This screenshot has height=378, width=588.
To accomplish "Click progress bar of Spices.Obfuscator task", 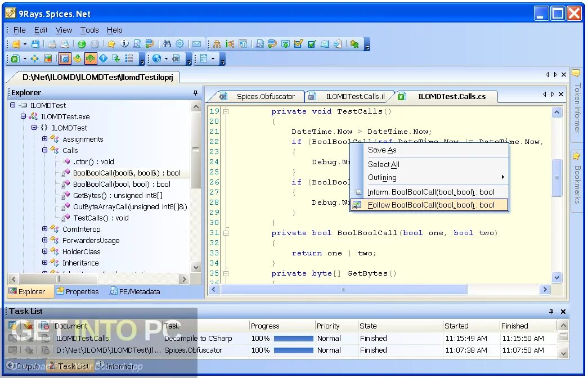I will (x=293, y=350).
